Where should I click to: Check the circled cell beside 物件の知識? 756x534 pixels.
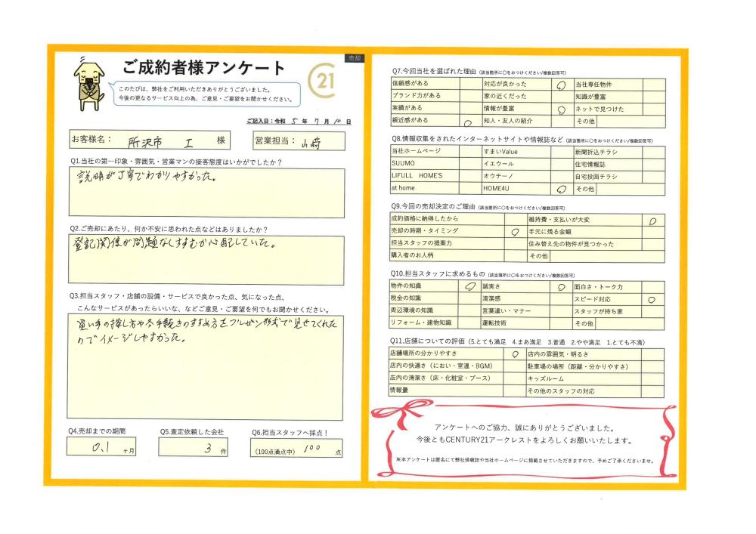click(470, 286)
